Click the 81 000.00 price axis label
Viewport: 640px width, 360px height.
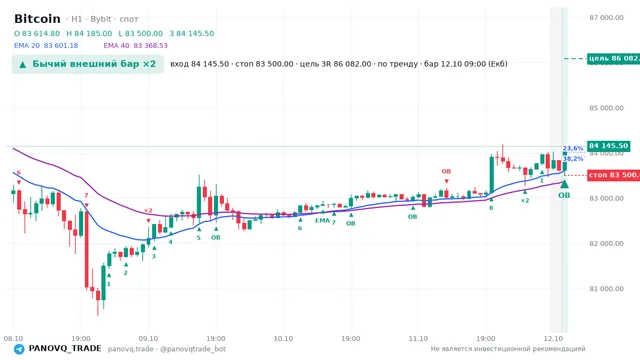[x=606, y=289]
